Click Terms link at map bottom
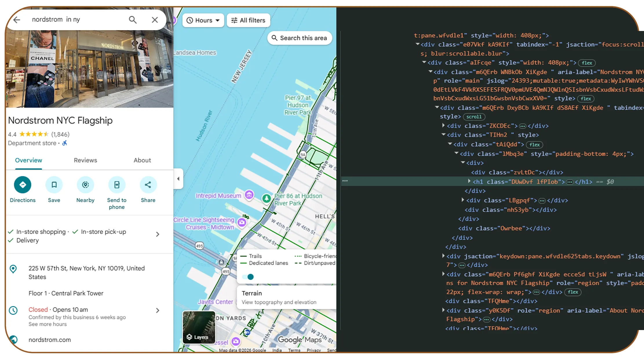Screen dimensions: 644x359 tap(294, 350)
